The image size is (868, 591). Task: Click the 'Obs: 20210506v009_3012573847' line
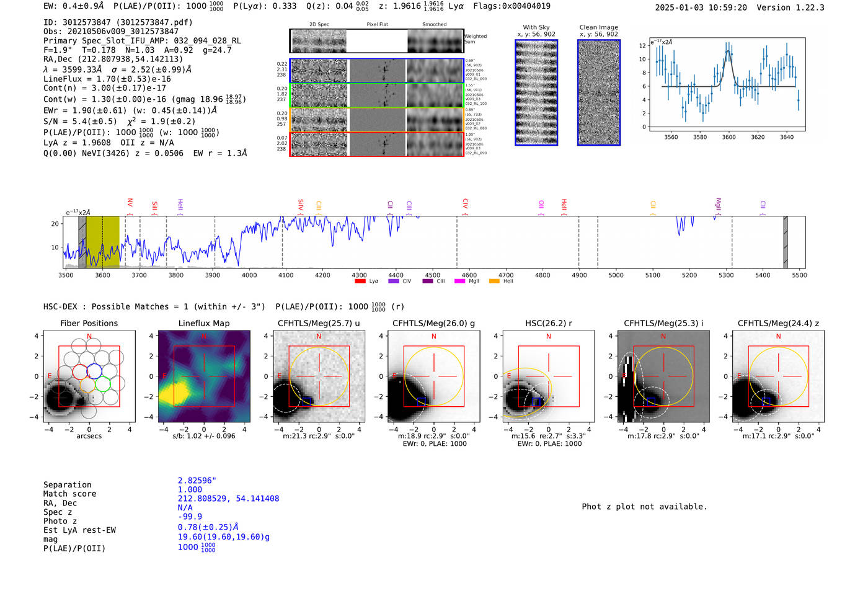point(111,32)
